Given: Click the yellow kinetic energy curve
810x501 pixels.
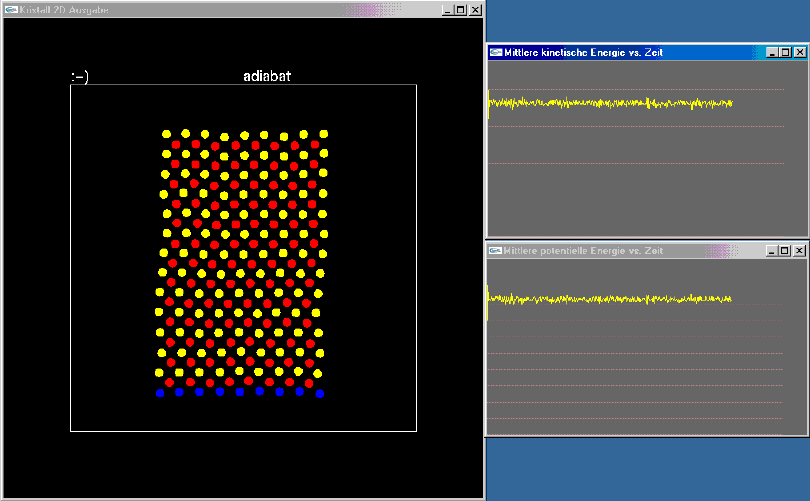Looking at the screenshot, I should pyautogui.click(x=600, y=103).
